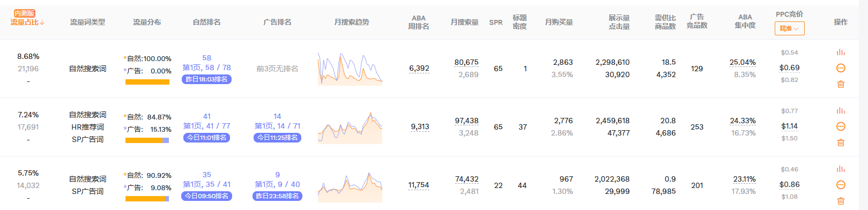Open bar chart icon for 5.75% row
868x210 pixels.
tap(841, 169)
